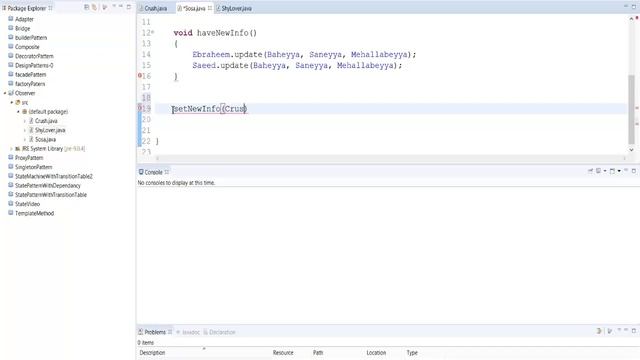This screenshot has width=640, height=360.
Task: Open Display Selected Console dropdown arrow
Action: (605, 171)
